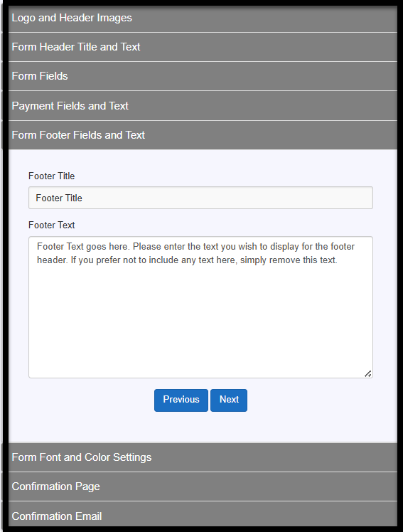Open Payment Fields and Text section
This screenshot has height=532, width=403.
pos(203,106)
